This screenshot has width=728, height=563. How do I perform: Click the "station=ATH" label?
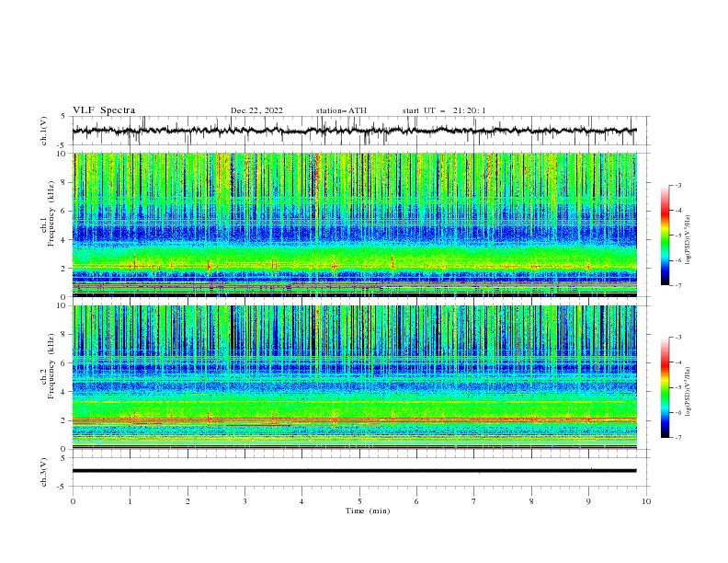(x=341, y=110)
